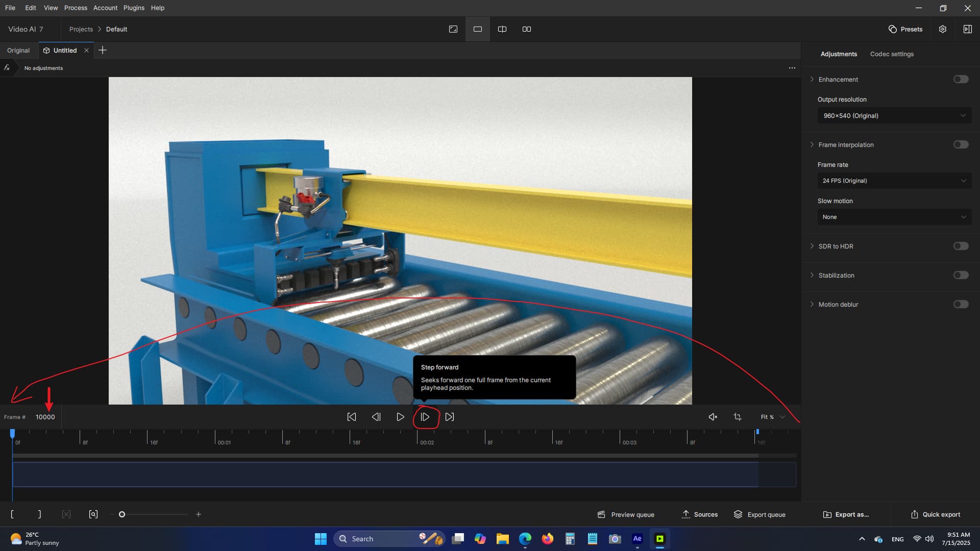This screenshot has height=551, width=980.
Task: Click the Step forward playback button
Action: 425,417
